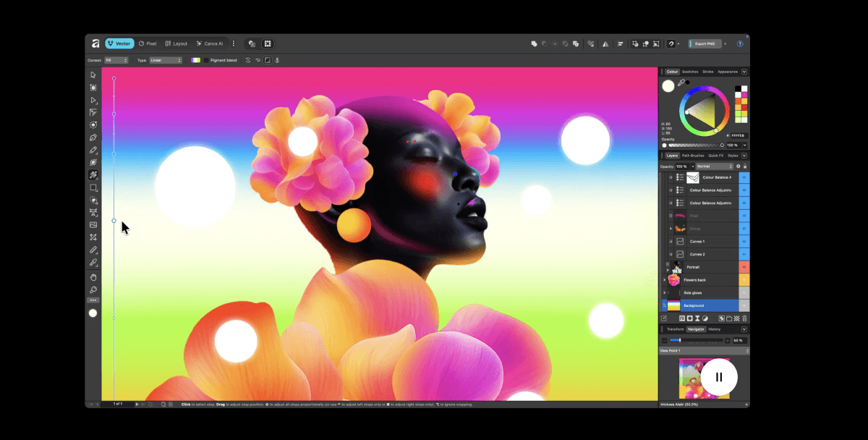868x440 pixels.
Task: Open the Appearance tab
Action: point(728,72)
